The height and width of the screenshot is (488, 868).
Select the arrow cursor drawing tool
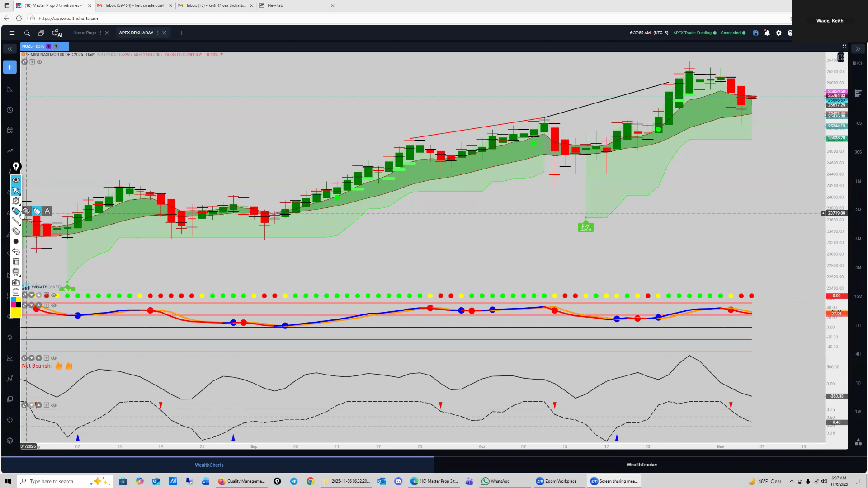16,190
